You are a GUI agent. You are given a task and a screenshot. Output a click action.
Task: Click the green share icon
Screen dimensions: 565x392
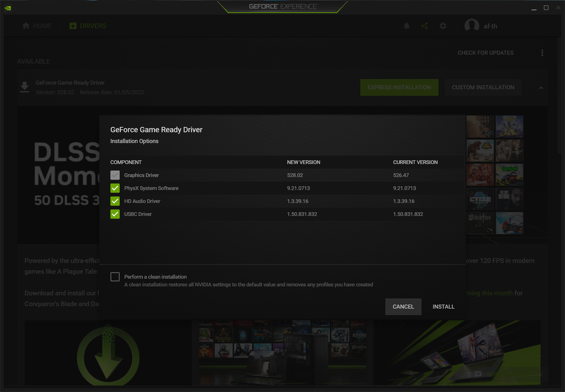(425, 25)
